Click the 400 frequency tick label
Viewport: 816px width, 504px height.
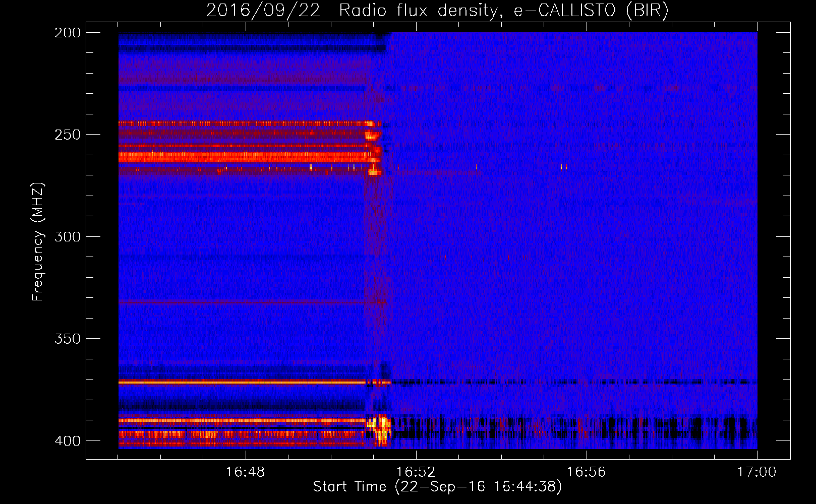68,441
